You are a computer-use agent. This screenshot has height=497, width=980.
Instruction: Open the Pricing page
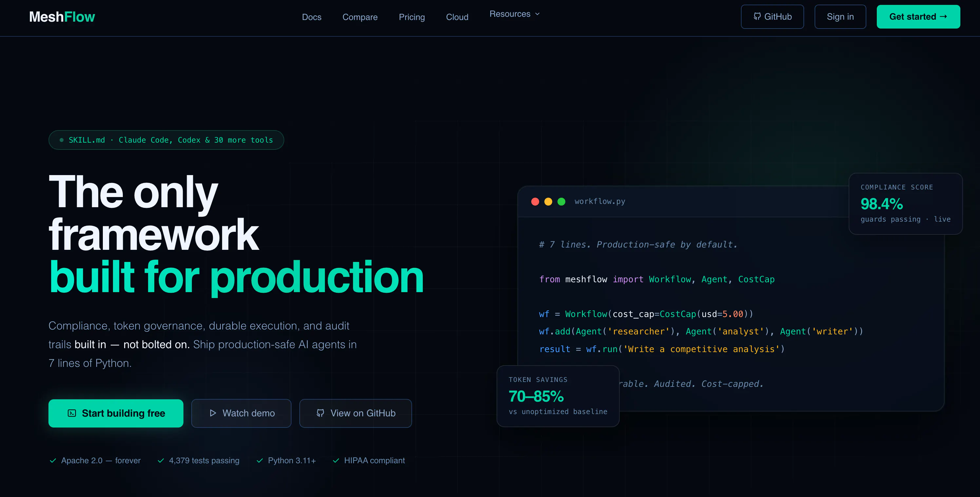(x=412, y=17)
